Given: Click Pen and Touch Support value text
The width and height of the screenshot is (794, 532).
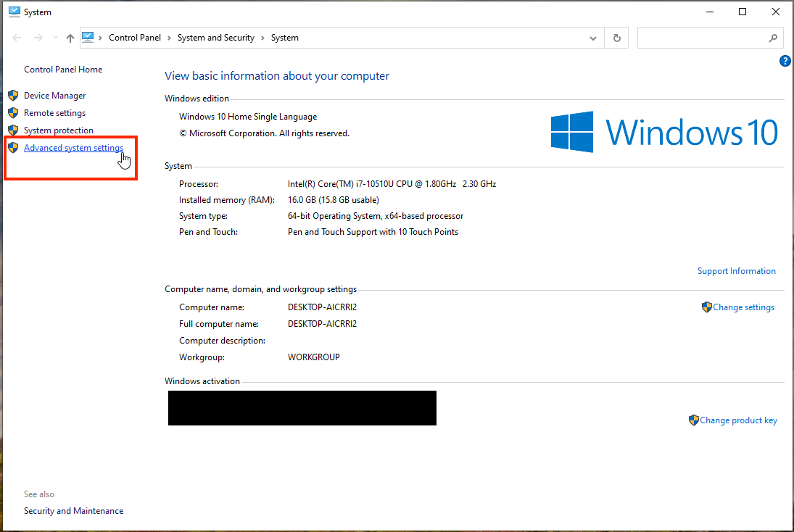Looking at the screenshot, I should [373, 232].
